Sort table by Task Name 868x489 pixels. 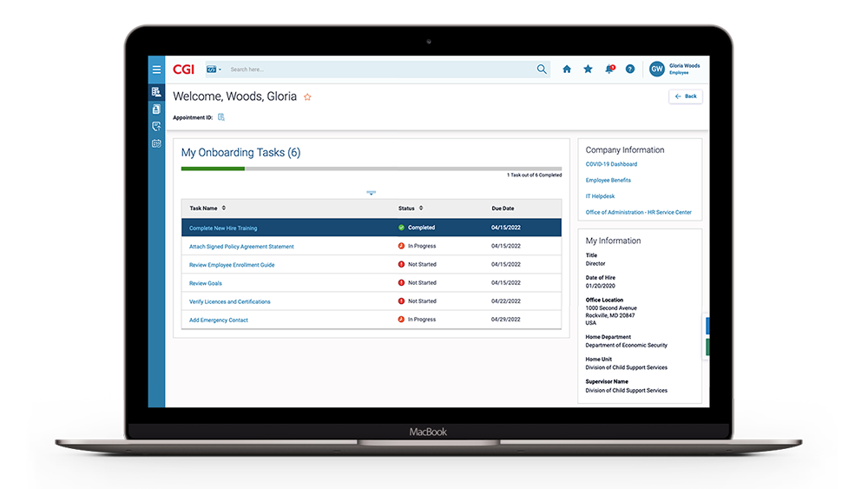point(224,208)
